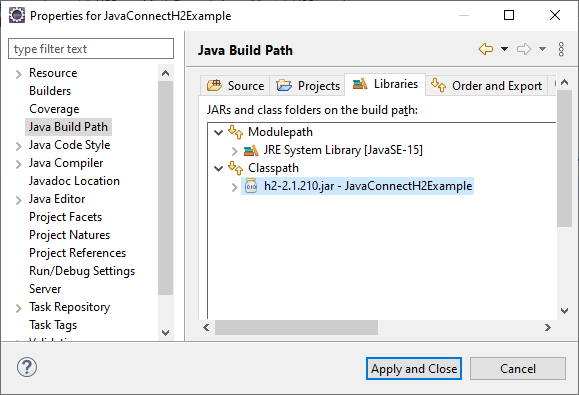Select Javadoc Location item
This screenshot has height=395, width=579.
click(74, 181)
